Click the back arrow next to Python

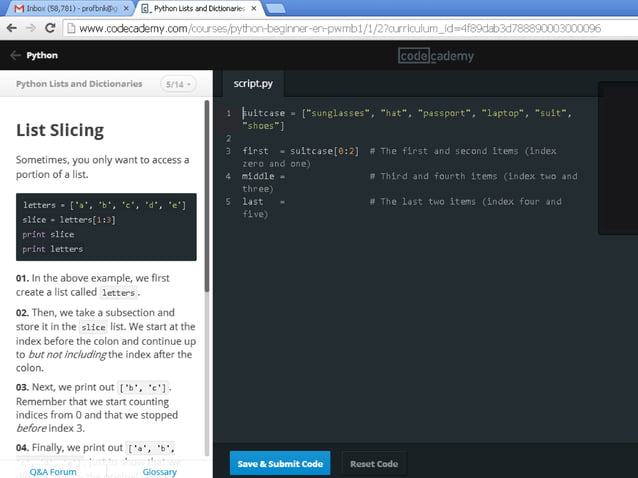[14, 56]
